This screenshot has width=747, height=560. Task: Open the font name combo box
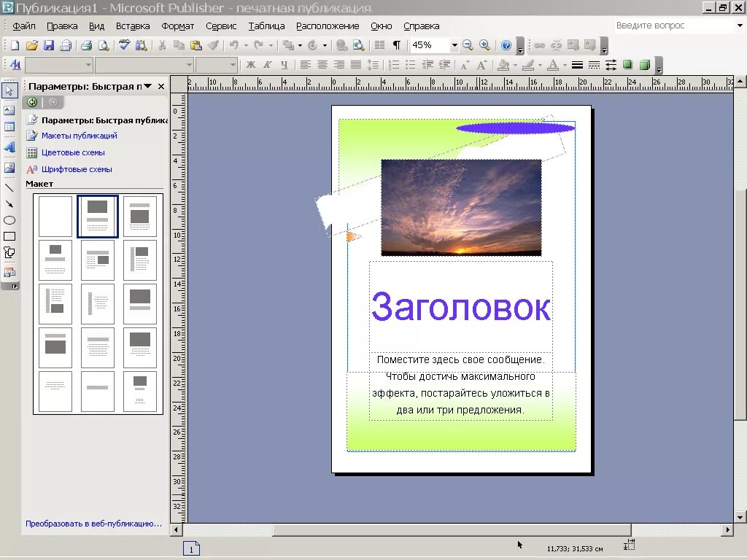[x=144, y=65]
